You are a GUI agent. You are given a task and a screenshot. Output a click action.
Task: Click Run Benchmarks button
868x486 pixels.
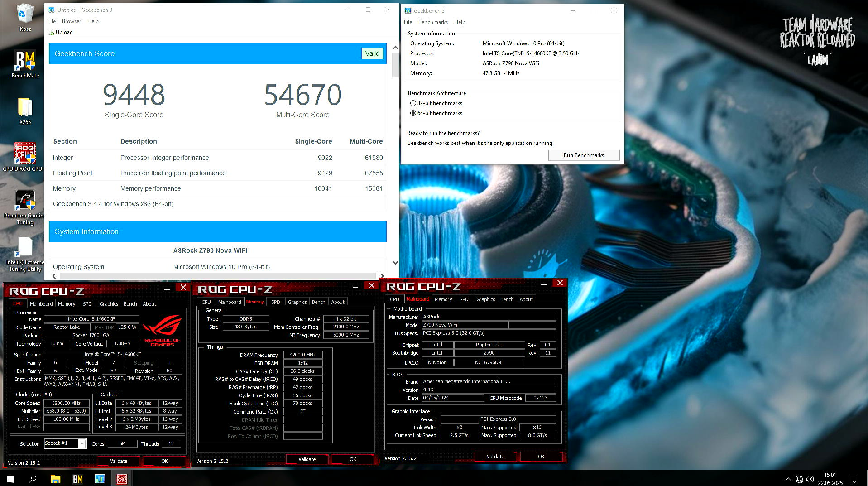tap(584, 155)
